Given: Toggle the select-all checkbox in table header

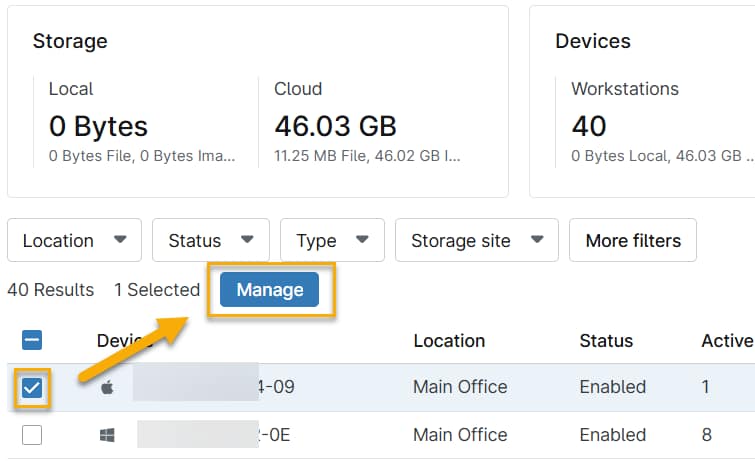Looking at the screenshot, I should 32,341.
